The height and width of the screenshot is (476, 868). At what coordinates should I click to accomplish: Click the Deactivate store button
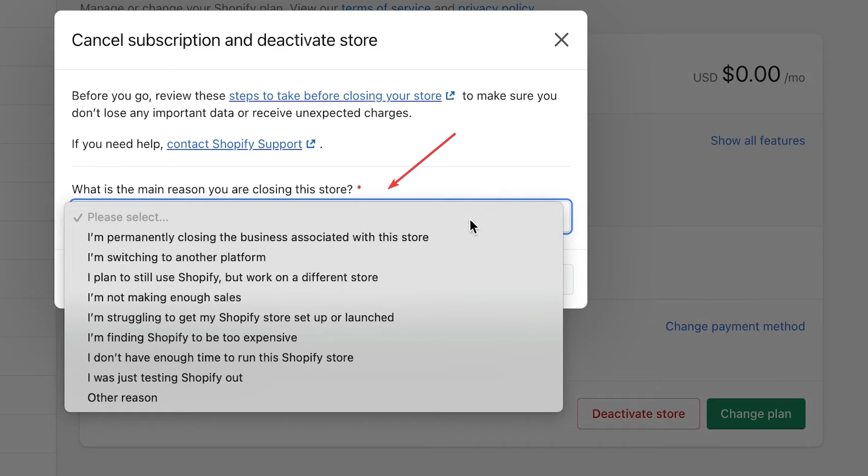(638, 414)
